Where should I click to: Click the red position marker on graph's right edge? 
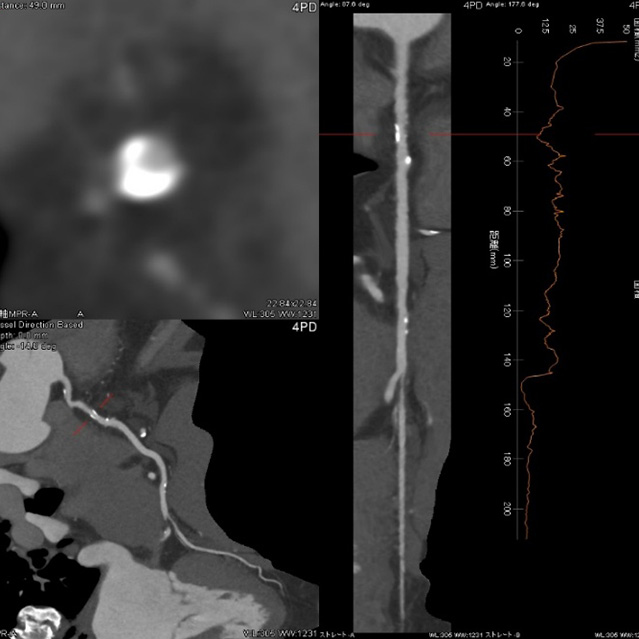[x=608, y=134]
